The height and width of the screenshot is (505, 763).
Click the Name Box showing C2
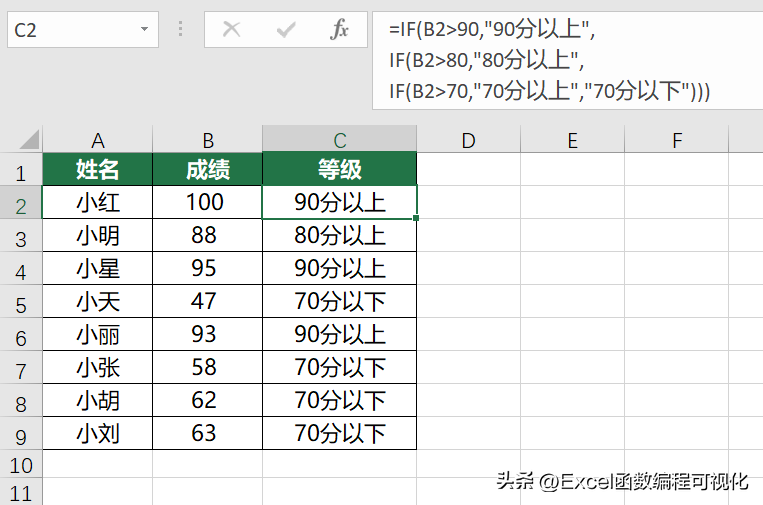[83, 30]
